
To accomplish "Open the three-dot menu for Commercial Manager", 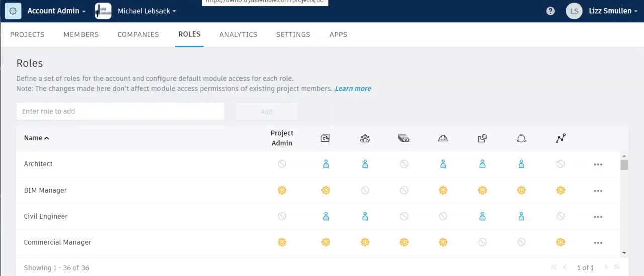I will (598, 243).
